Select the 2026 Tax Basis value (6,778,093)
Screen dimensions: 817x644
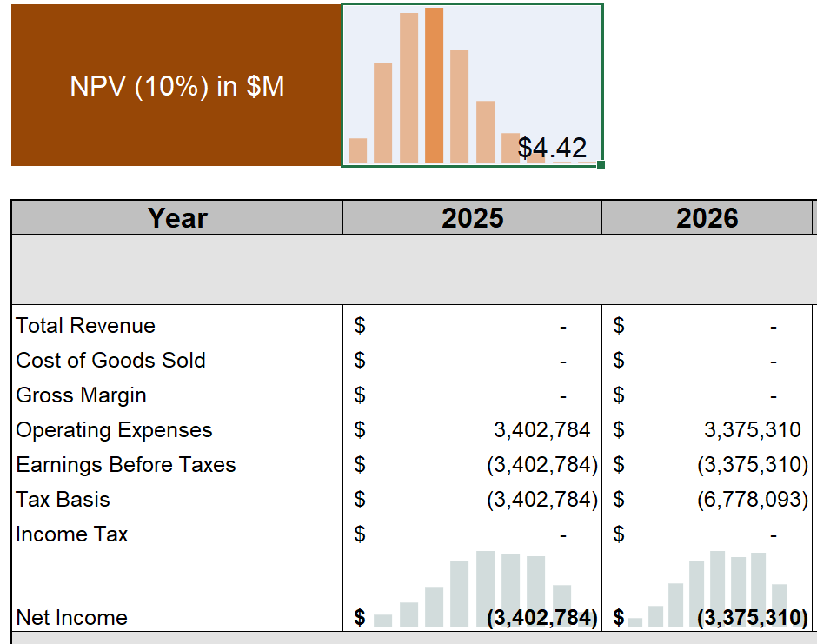pyautogui.click(x=752, y=500)
